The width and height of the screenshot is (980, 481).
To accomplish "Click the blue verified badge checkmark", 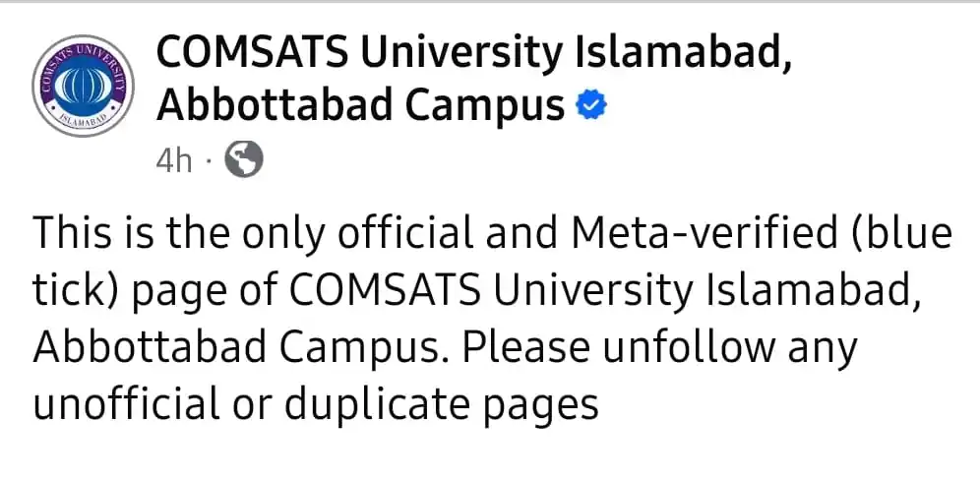I will pos(590,106).
